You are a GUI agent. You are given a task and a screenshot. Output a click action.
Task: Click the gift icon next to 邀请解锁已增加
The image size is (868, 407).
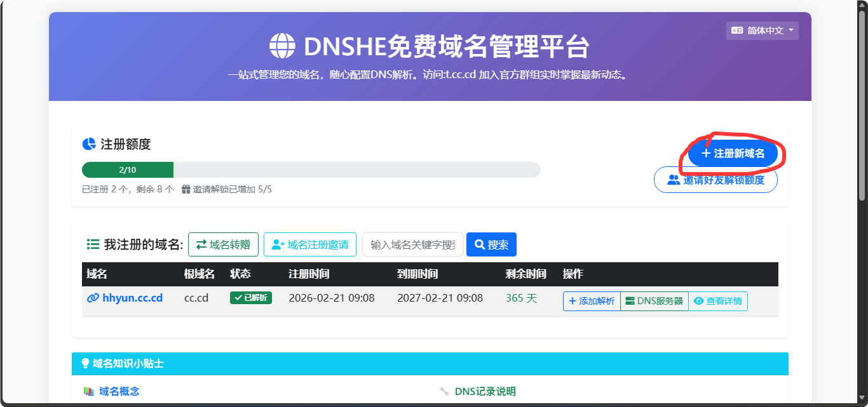[186, 189]
